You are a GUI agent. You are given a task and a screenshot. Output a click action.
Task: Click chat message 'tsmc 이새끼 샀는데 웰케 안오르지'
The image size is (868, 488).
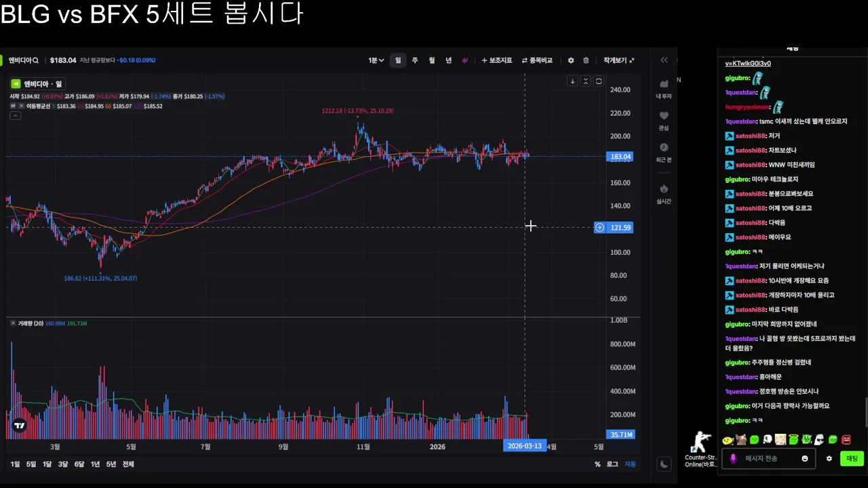pos(803,121)
